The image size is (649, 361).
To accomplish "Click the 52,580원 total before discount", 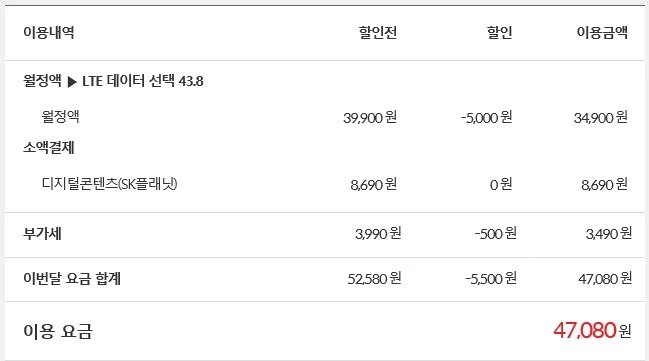I will tap(374, 278).
